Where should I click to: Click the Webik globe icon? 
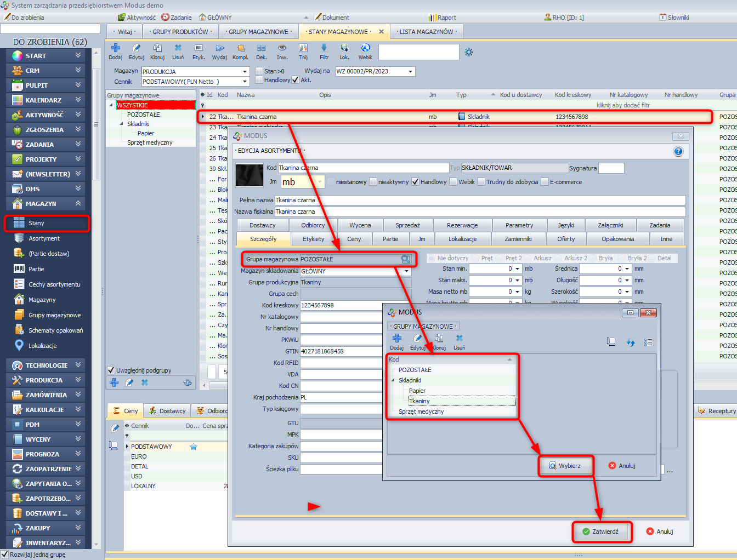(x=365, y=49)
